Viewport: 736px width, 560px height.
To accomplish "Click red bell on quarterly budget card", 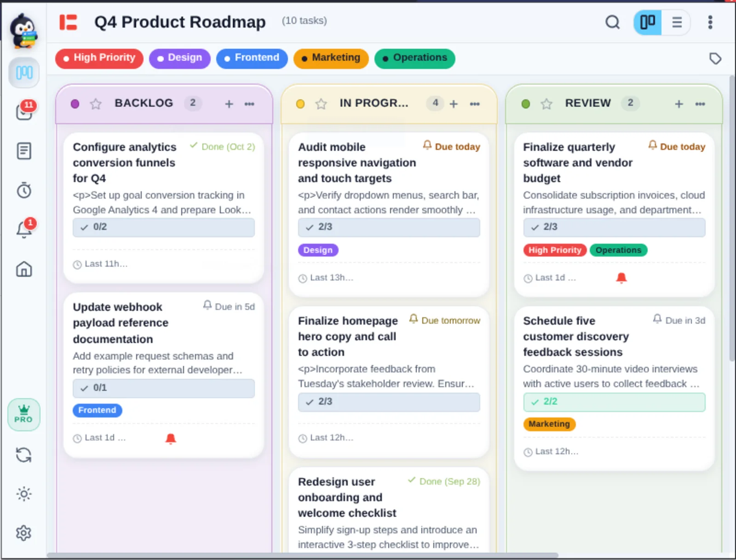I will tap(621, 278).
